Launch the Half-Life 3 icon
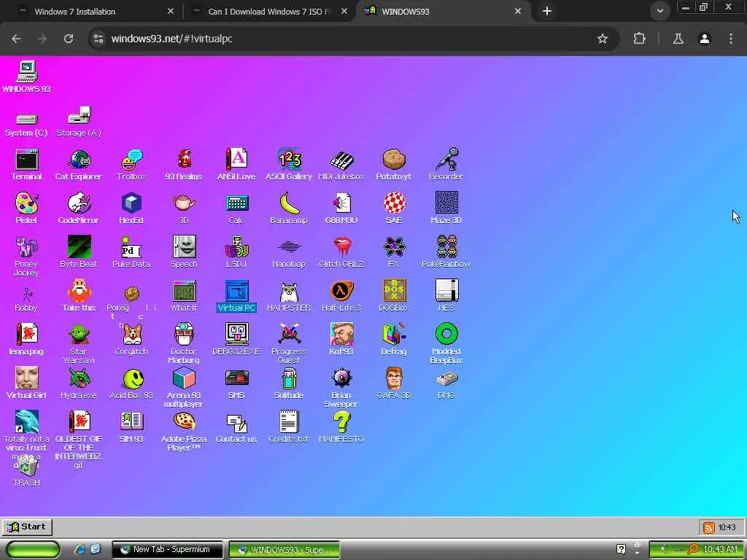The image size is (747, 560). (x=341, y=296)
